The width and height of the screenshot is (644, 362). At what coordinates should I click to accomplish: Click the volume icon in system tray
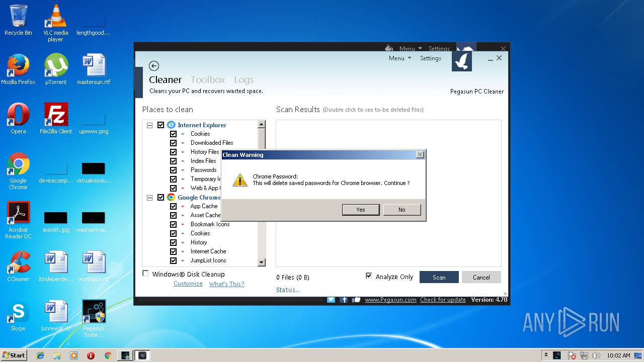596,355
